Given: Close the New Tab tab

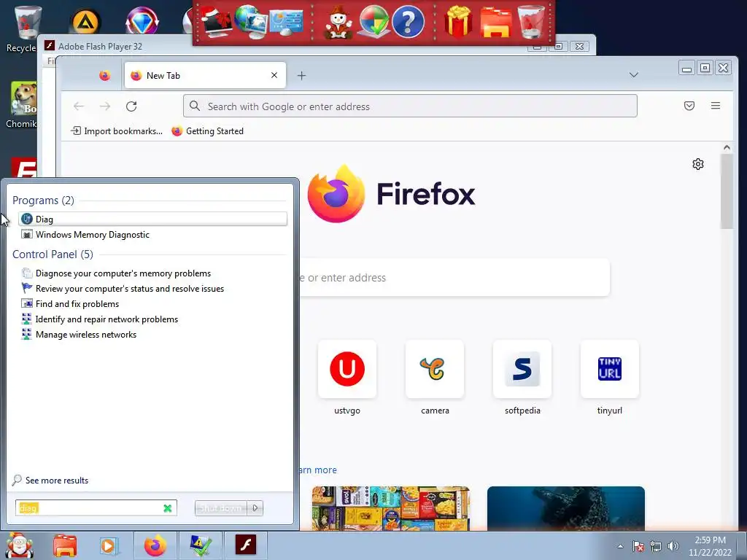Looking at the screenshot, I should (x=274, y=75).
